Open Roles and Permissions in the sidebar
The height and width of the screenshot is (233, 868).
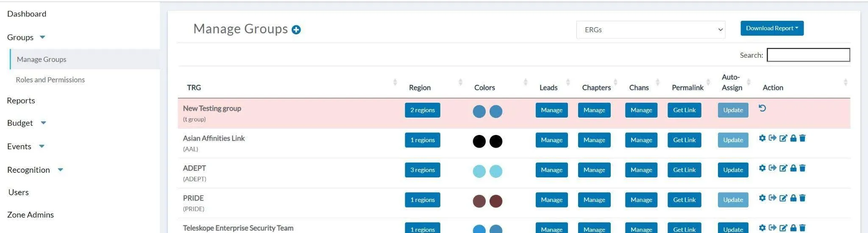50,80
